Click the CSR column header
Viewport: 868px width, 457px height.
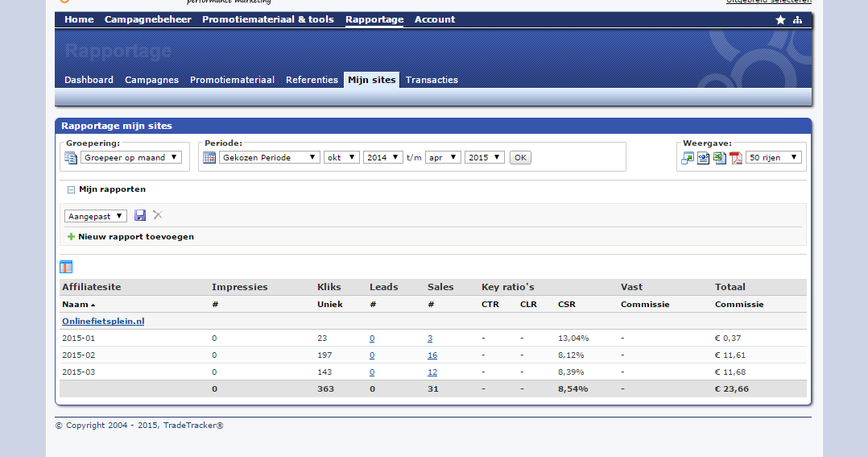(566, 304)
